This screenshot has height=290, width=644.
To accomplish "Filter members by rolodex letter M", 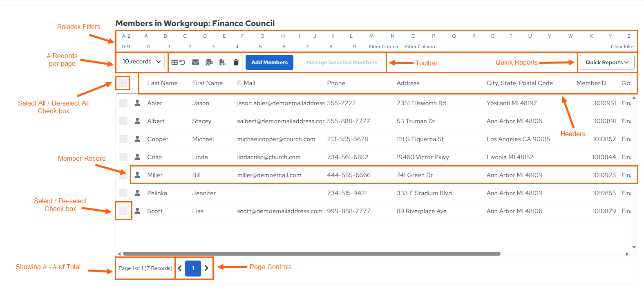I will [371, 36].
